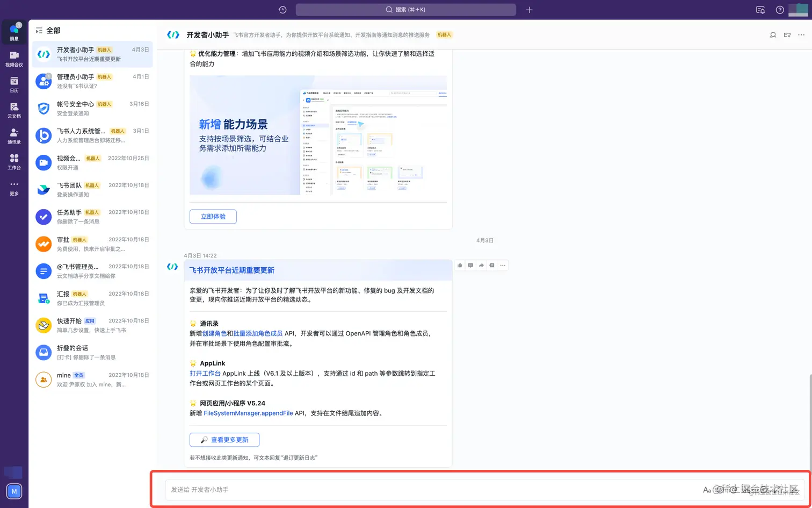Open the 汇报 conversation
The height and width of the screenshot is (508, 812).
[x=92, y=298]
